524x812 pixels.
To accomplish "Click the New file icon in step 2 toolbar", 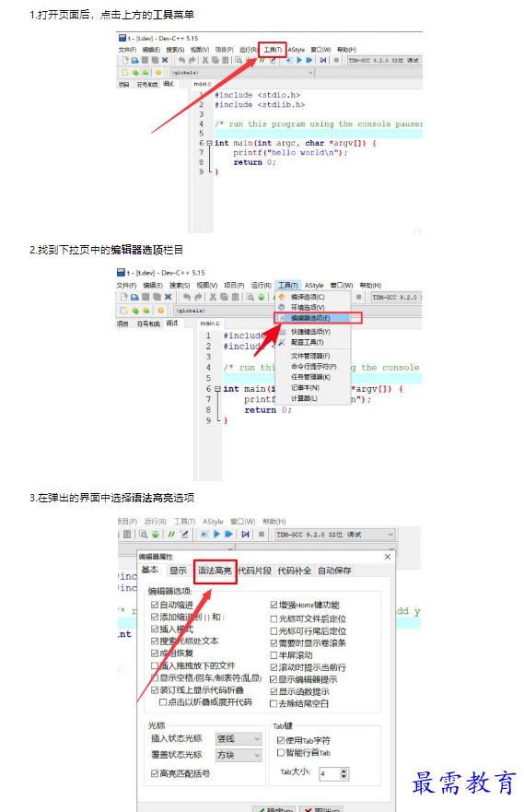I will pos(124,297).
